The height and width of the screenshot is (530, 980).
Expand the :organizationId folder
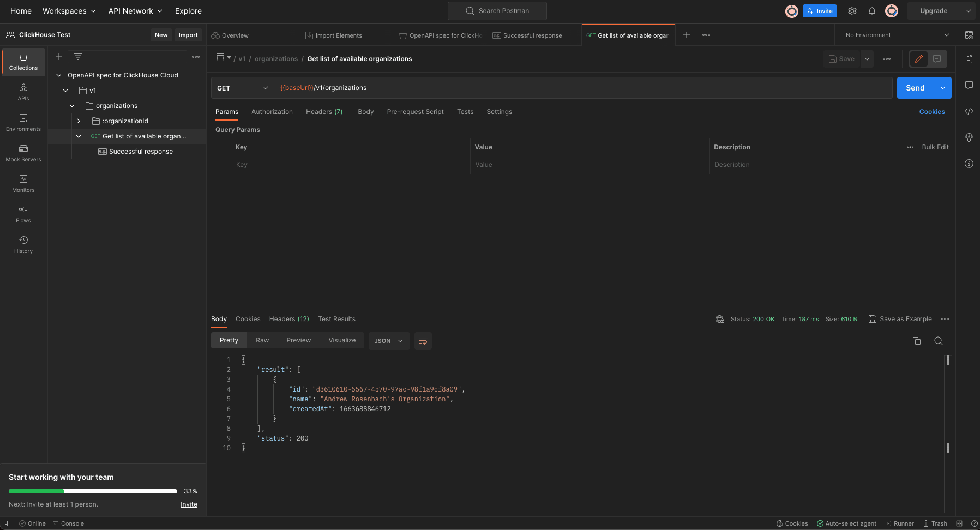click(79, 121)
